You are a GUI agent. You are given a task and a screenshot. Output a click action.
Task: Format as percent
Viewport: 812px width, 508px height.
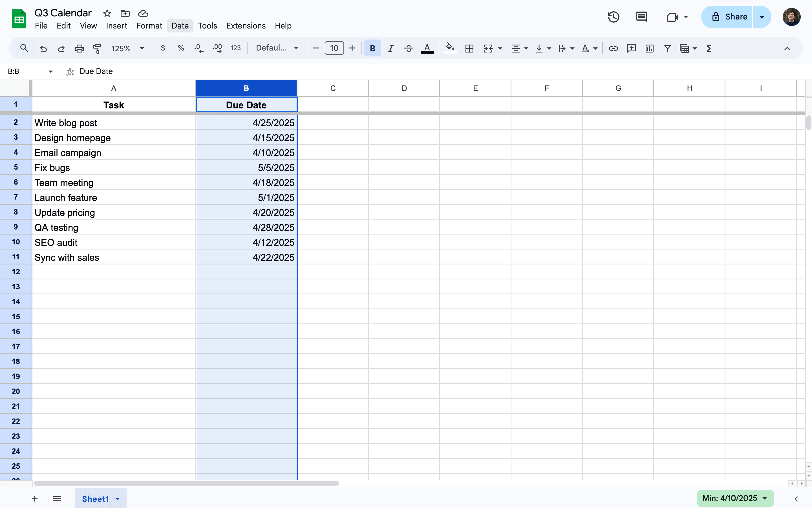point(181,48)
